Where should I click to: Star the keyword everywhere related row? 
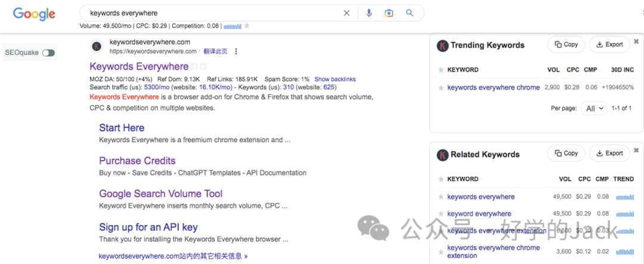(x=441, y=214)
